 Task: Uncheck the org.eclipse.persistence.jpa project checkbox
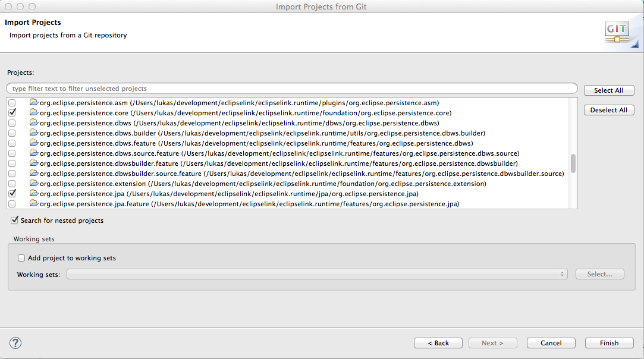12,193
